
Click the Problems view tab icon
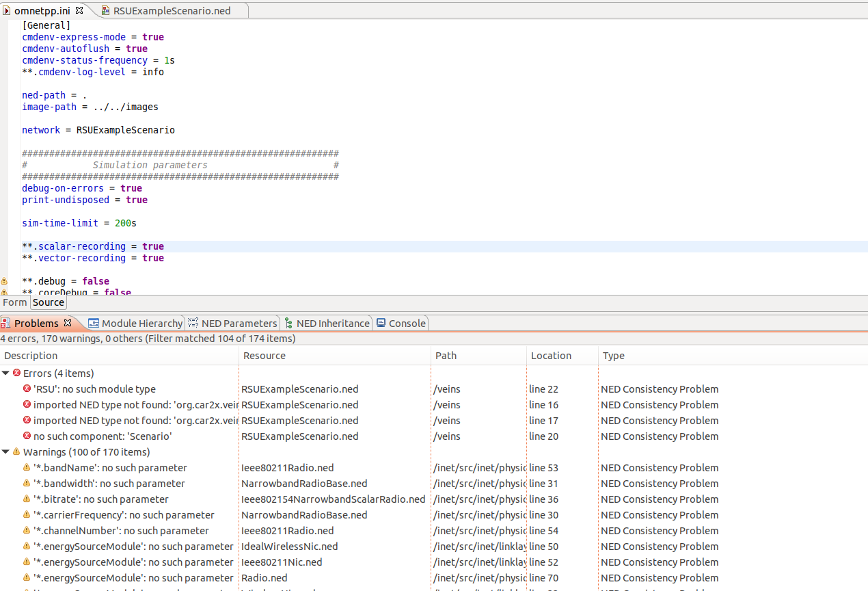pos(7,323)
